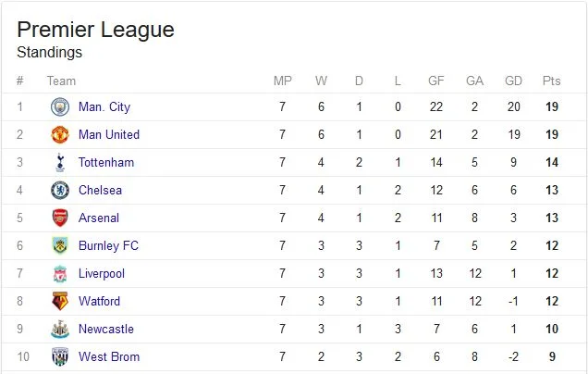
Task: Click the West Brom club crest
Action: (60, 356)
